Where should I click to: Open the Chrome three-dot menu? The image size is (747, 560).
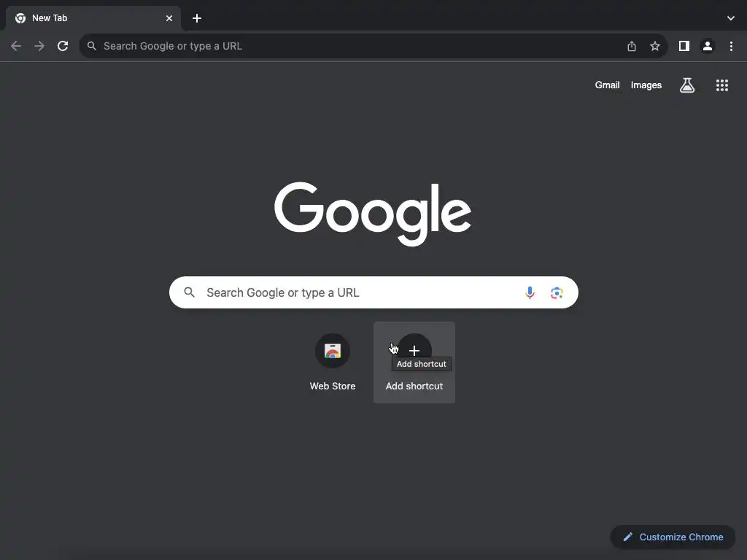[731, 46]
